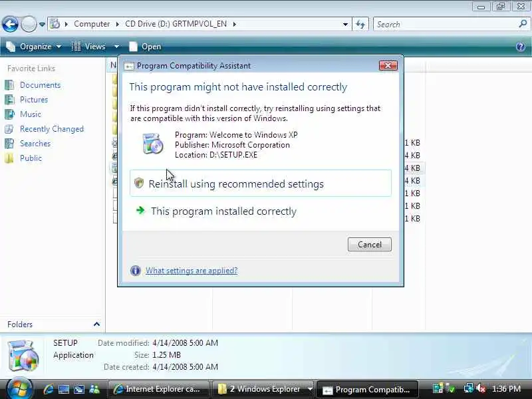Open Documents in Favorite Links

click(x=40, y=85)
